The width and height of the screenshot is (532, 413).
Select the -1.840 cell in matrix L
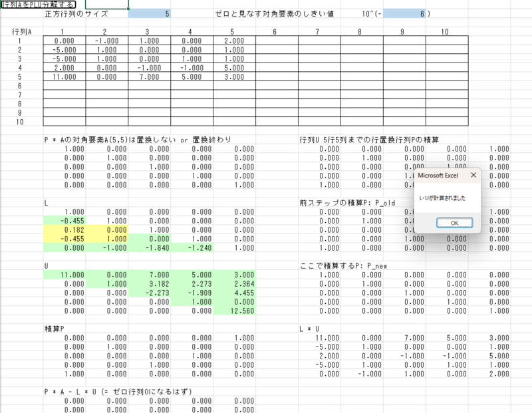coord(149,247)
